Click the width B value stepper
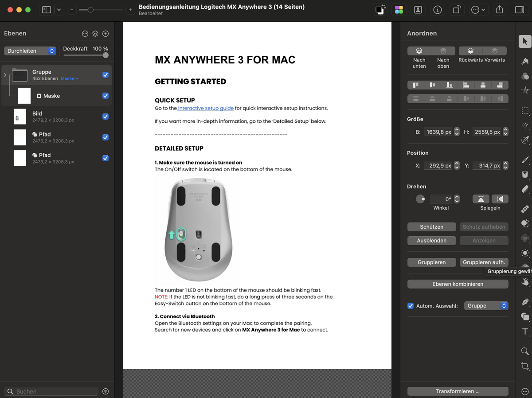The image size is (532, 398). [x=457, y=132]
